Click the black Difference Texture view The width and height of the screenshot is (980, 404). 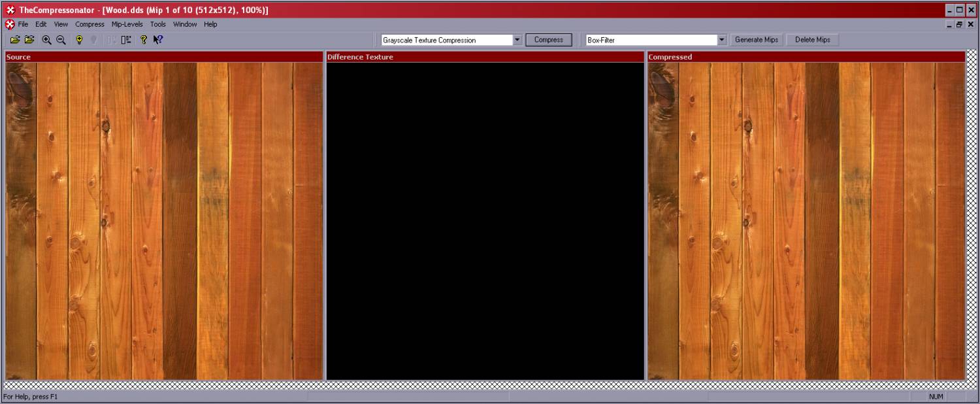(485, 221)
